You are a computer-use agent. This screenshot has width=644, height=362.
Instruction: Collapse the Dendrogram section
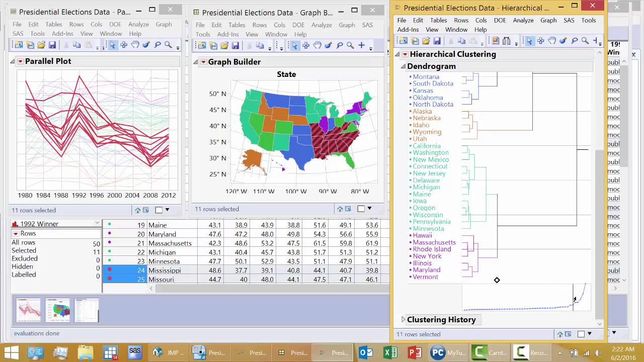(403, 66)
